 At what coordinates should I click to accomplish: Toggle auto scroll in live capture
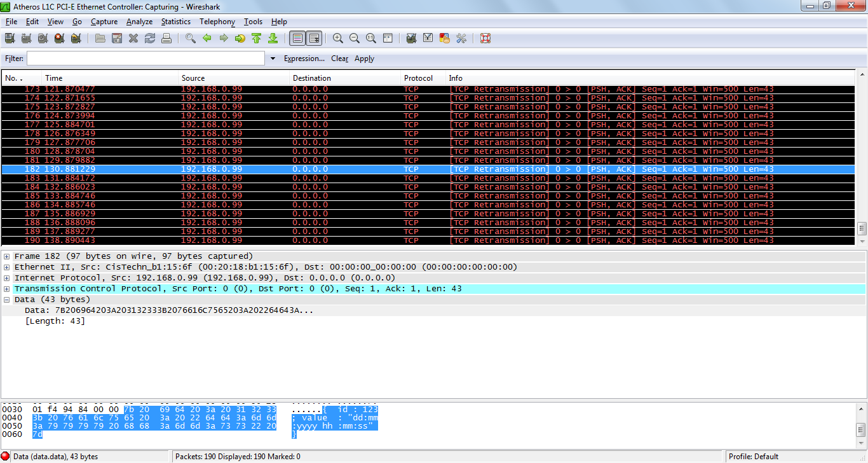(x=314, y=38)
